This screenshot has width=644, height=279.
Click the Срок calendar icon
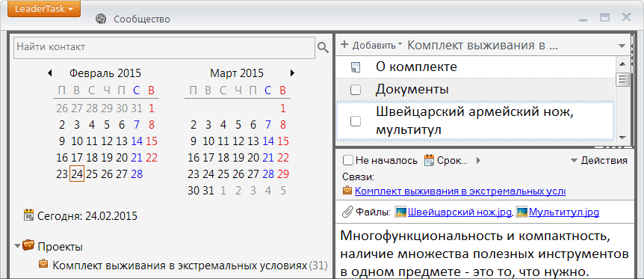click(429, 160)
